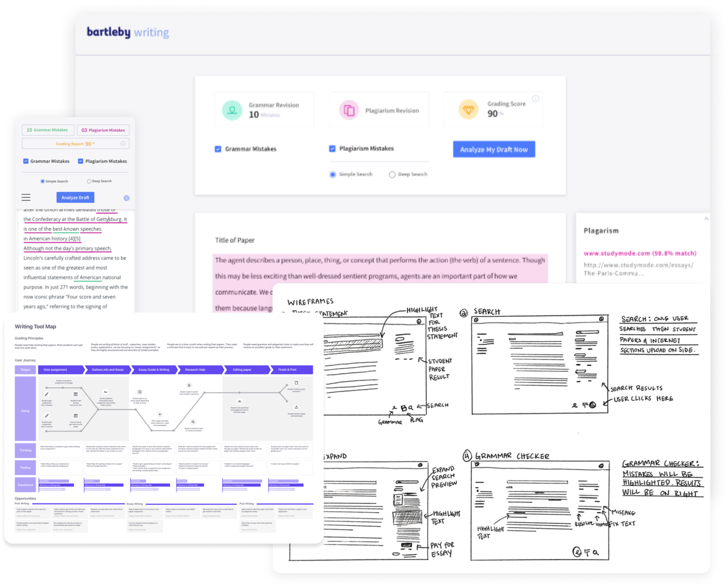Select Gets assignment journey stage
This screenshot has height=588, width=728.
point(61,370)
